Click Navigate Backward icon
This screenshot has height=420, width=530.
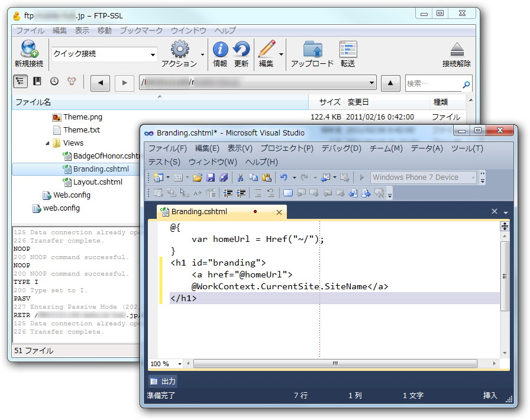[x=326, y=177]
